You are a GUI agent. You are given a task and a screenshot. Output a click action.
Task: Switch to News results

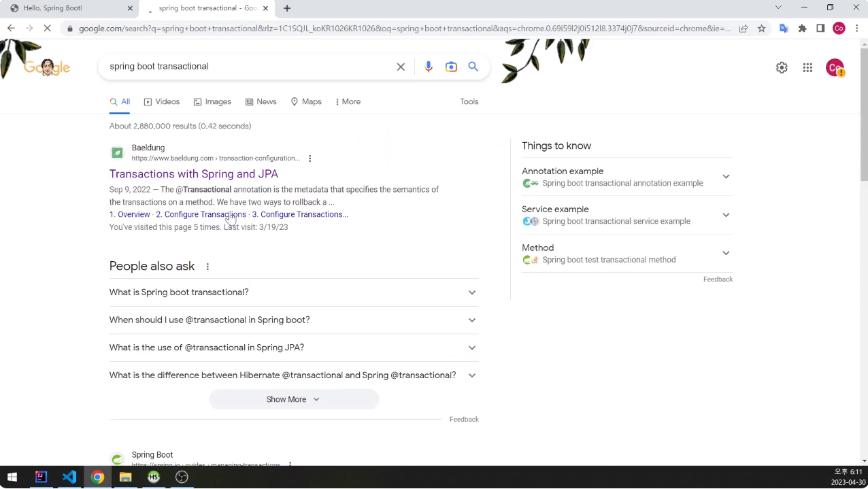pyautogui.click(x=261, y=101)
